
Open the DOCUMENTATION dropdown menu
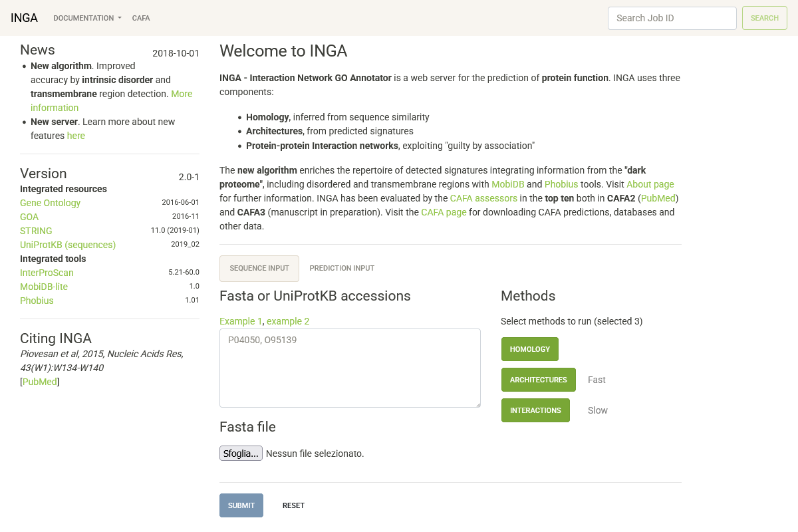(x=86, y=18)
